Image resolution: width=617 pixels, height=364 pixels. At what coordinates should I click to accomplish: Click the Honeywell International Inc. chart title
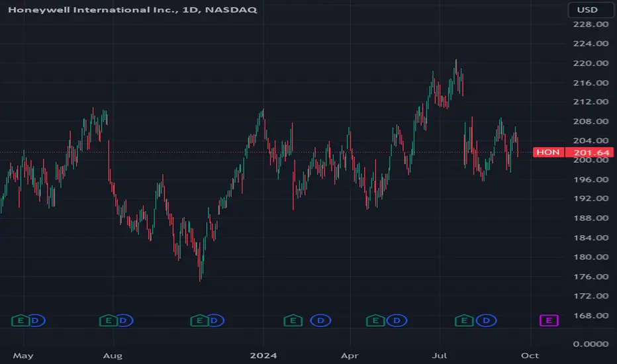(x=132, y=9)
